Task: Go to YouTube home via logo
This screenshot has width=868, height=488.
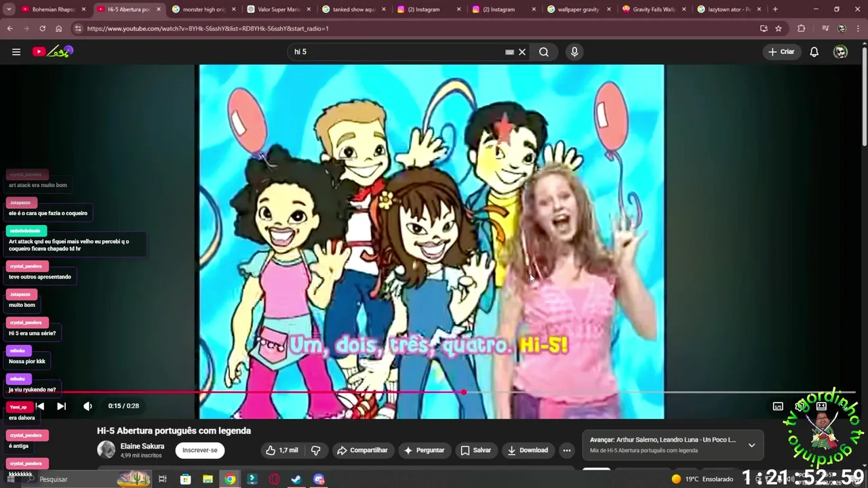Action: pyautogui.click(x=52, y=52)
